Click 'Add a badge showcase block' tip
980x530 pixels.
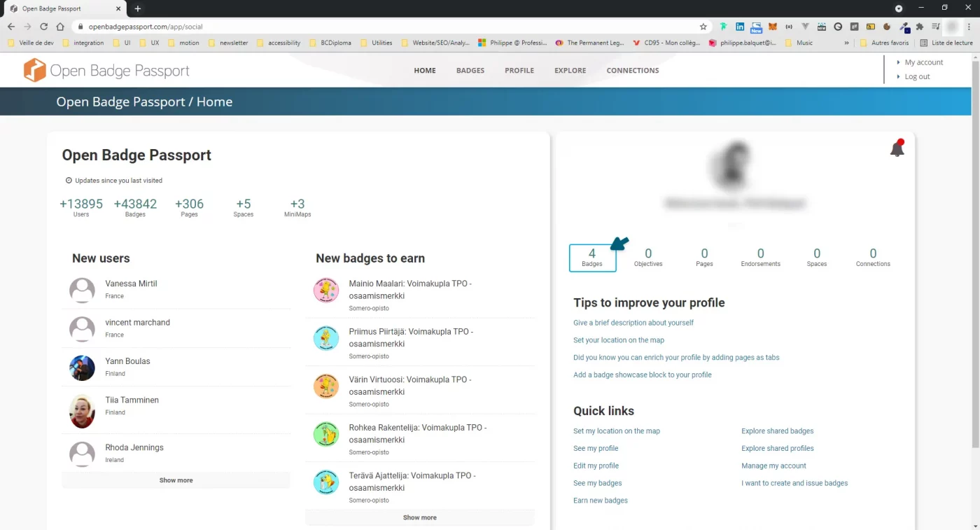(643, 375)
